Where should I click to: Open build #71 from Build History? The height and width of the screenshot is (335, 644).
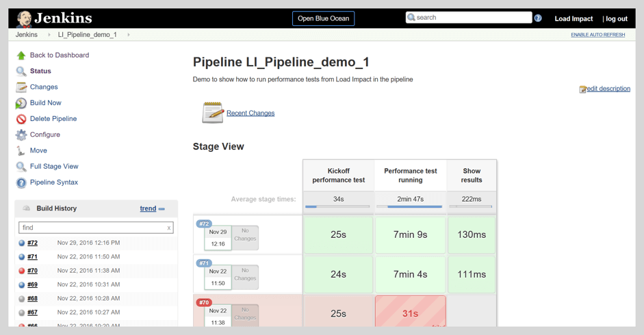coord(32,257)
